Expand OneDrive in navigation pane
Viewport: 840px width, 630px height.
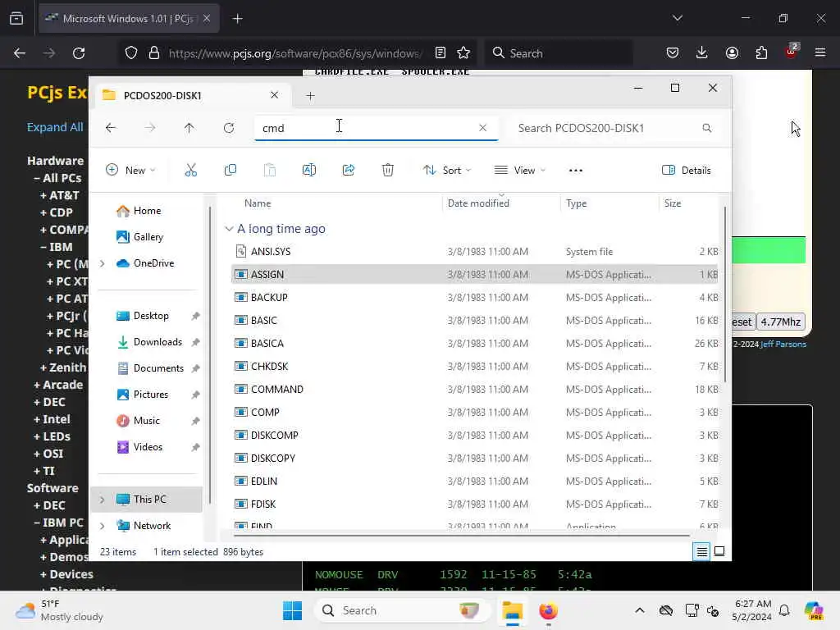(x=102, y=263)
